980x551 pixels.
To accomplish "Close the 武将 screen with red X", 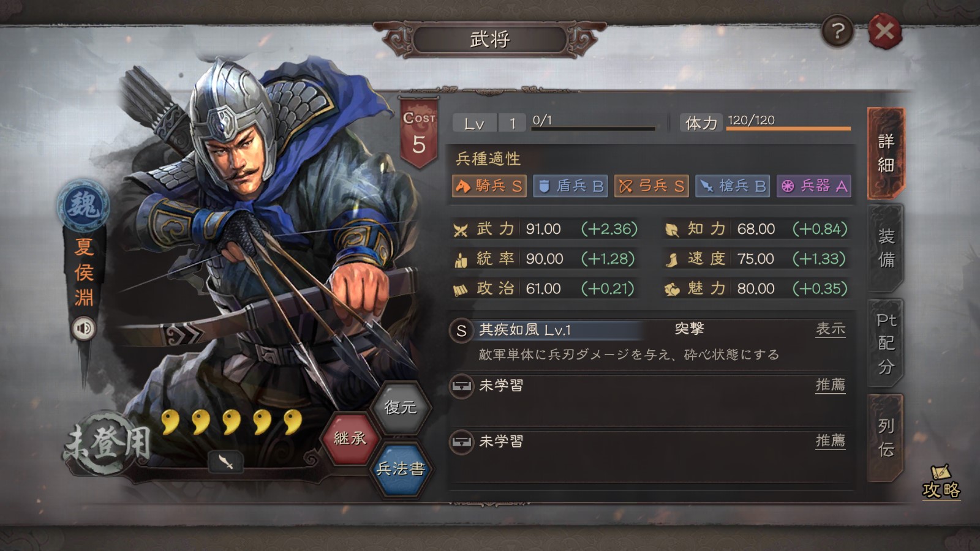I will (x=884, y=31).
